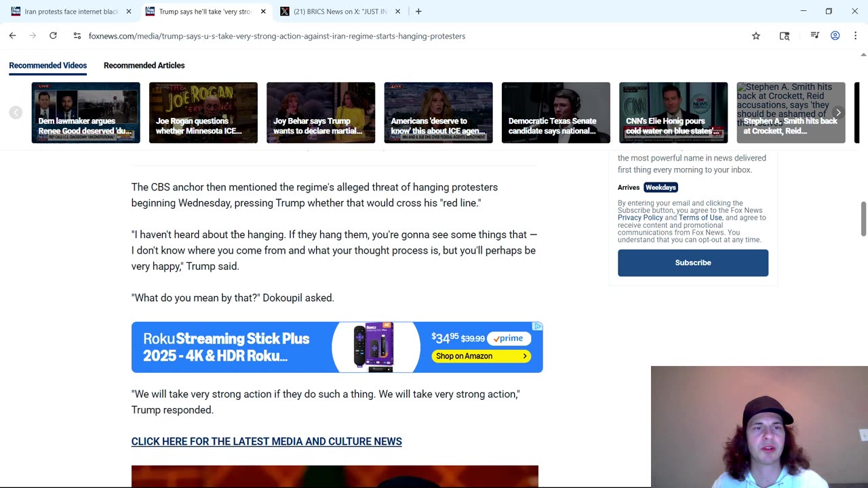Open the Privacy Policy link
This screenshot has height=488, width=868.
(x=640, y=218)
